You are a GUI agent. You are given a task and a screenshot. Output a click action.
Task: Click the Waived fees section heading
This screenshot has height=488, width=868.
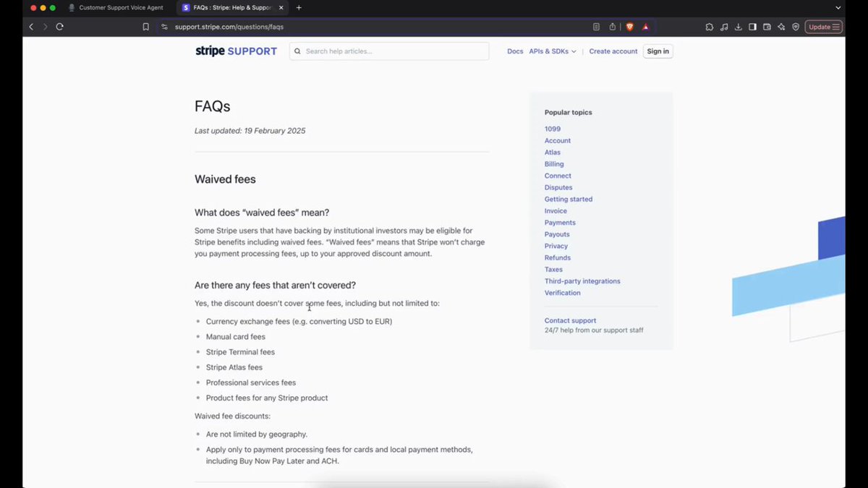click(225, 179)
